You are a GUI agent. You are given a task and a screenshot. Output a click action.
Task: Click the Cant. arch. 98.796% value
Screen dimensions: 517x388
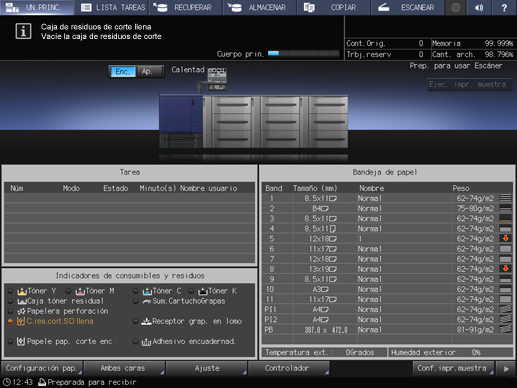pyautogui.click(x=498, y=54)
